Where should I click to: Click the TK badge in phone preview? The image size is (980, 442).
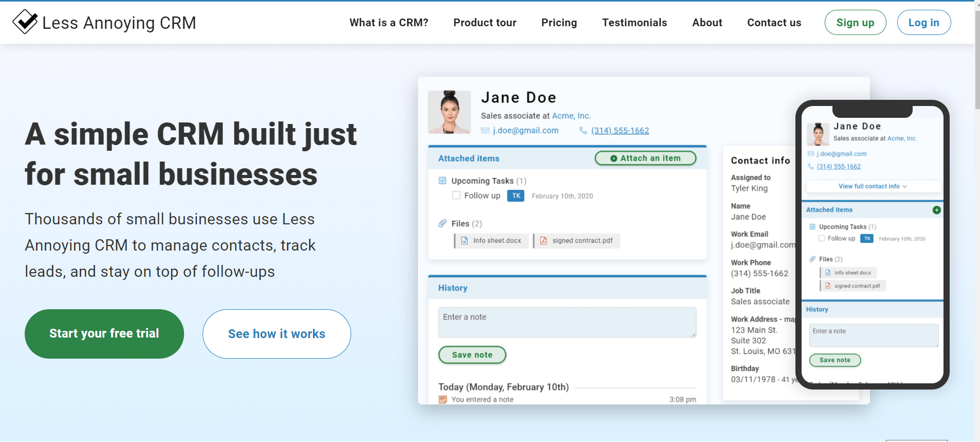[x=867, y=238]
